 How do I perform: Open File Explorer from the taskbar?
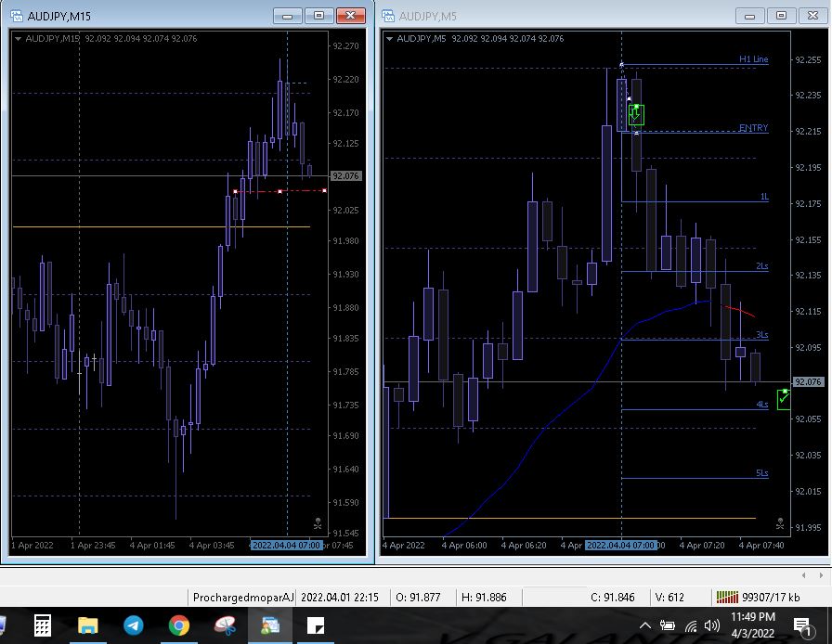(88, 626)
